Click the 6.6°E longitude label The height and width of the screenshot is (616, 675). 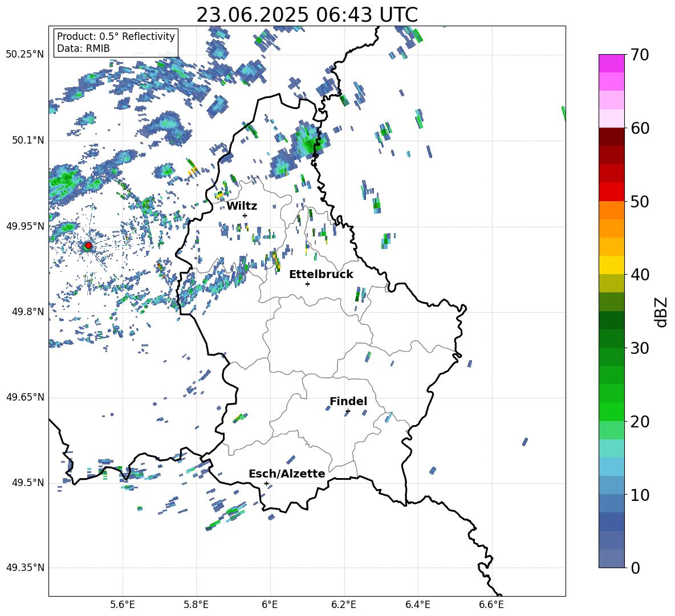pyautogui.click(x=491, y=605)
